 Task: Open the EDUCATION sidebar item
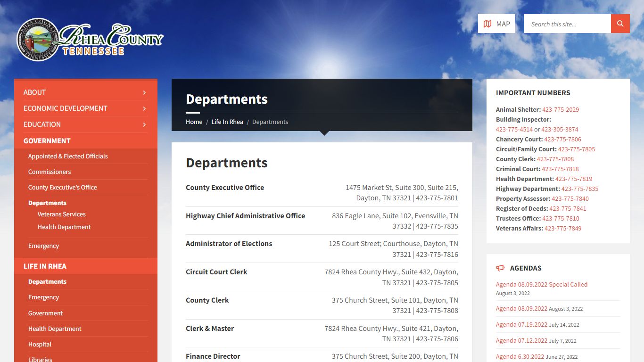(x=42, y=124)
